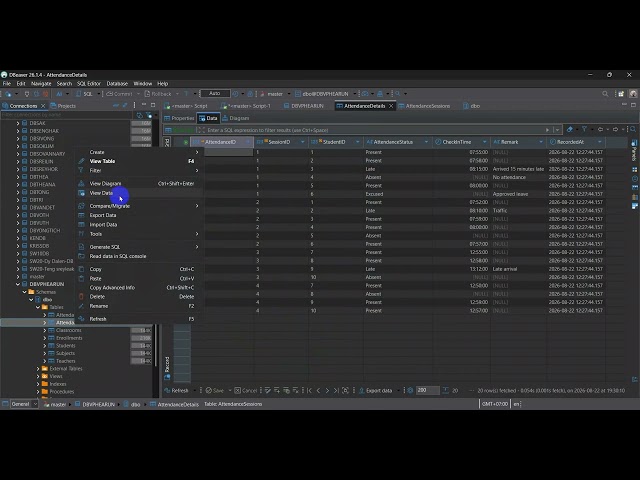The image size is (640, 480).
Task: Click the RecordedAt column header
Action: (x=576, y=142)
